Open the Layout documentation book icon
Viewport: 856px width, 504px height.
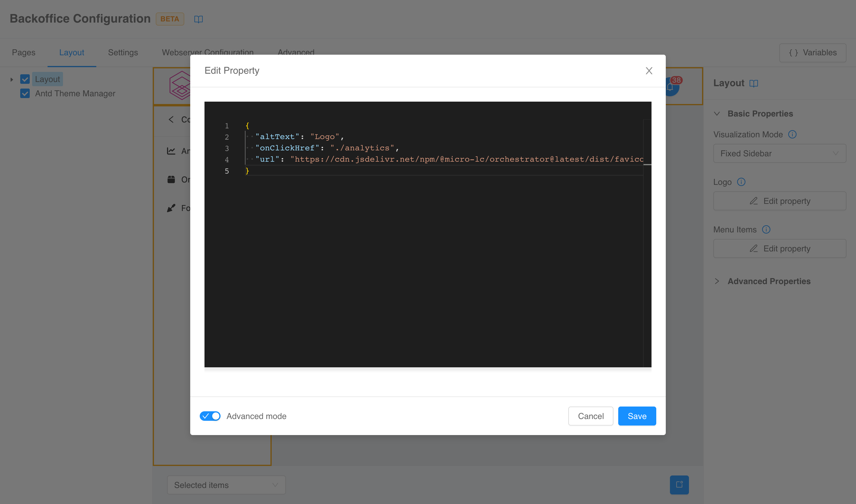point(754,83)
